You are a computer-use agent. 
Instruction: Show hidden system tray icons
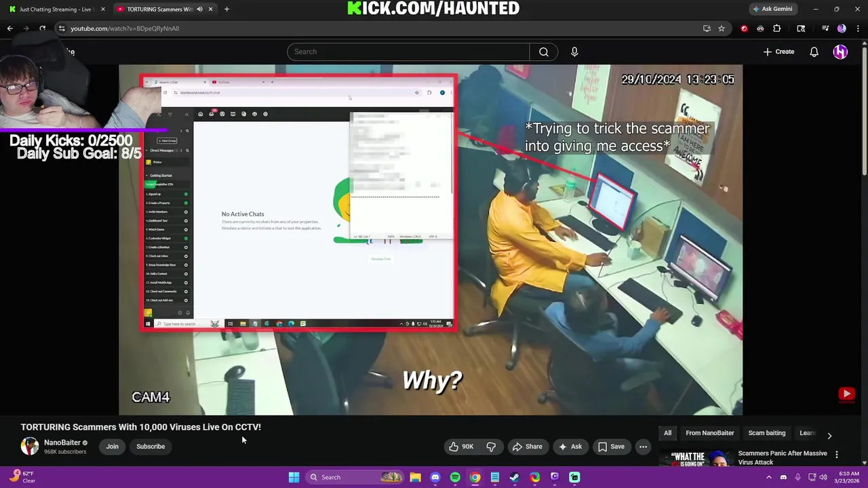click(x=768, y=477)
